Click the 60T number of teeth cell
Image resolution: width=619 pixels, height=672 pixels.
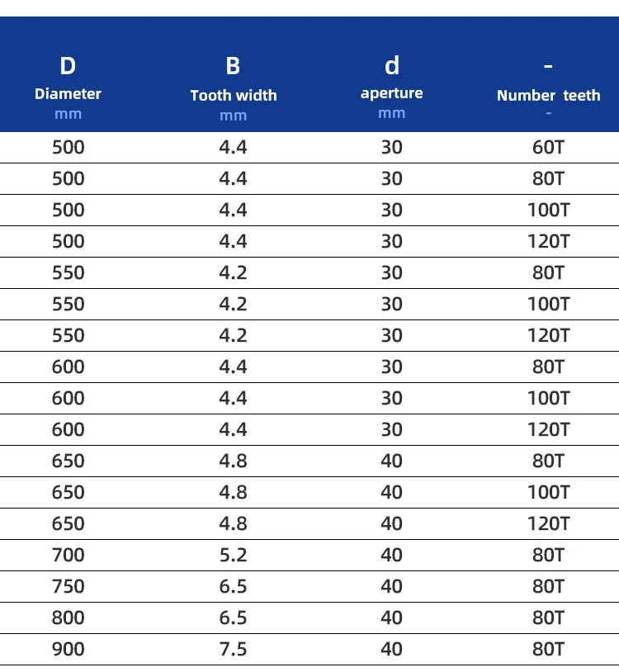pos(548,148)
